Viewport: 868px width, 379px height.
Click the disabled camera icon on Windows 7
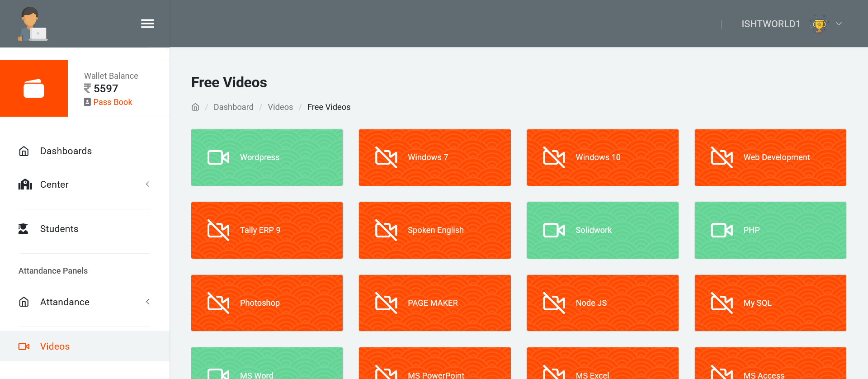(x=387, y=157)
